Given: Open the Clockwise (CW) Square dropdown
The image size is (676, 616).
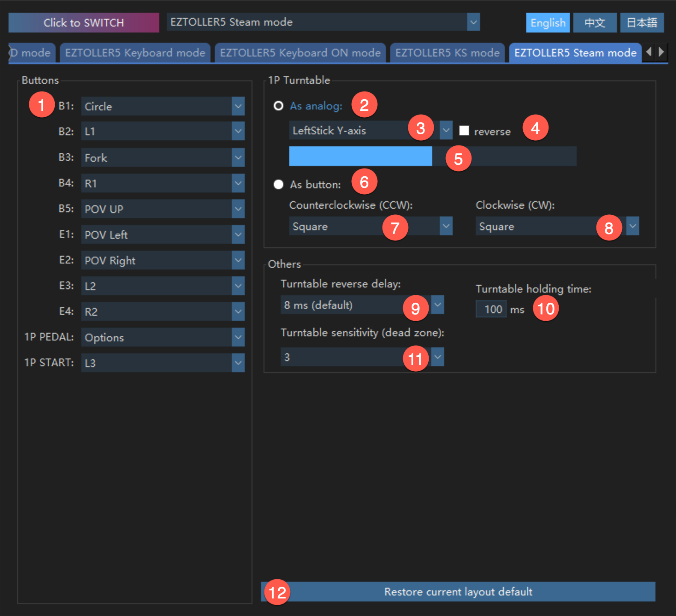Looking at the screenshot, I should 557,226.
